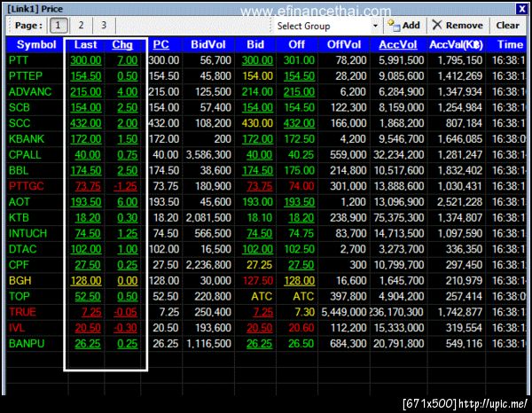Click AOT change value 6.00
The image size is (532, 413).
pos(127,202)
